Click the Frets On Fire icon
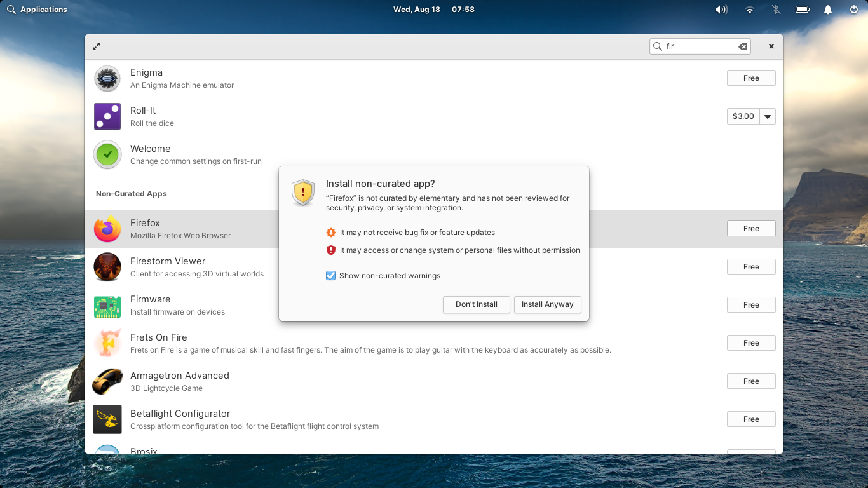868x488 pixels. 107,343
